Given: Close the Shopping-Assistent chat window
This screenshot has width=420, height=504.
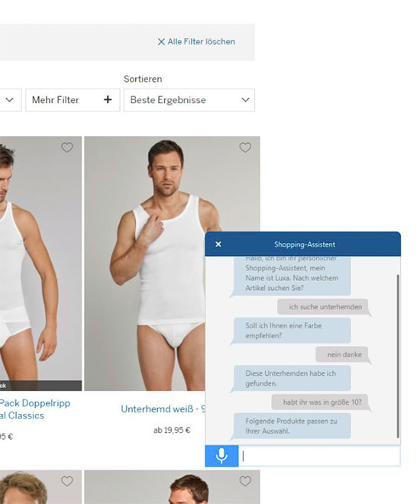Looking at the screenshot, I should click(x=218, y=244).
